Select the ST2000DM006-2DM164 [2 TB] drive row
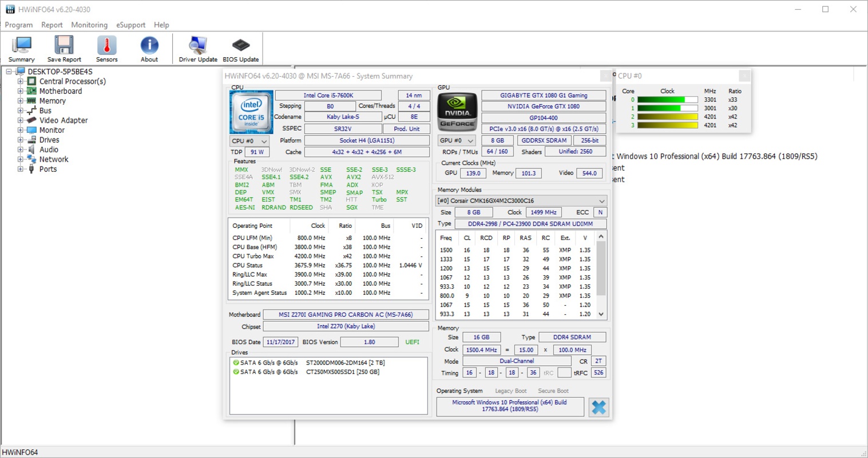 point(328,362)
